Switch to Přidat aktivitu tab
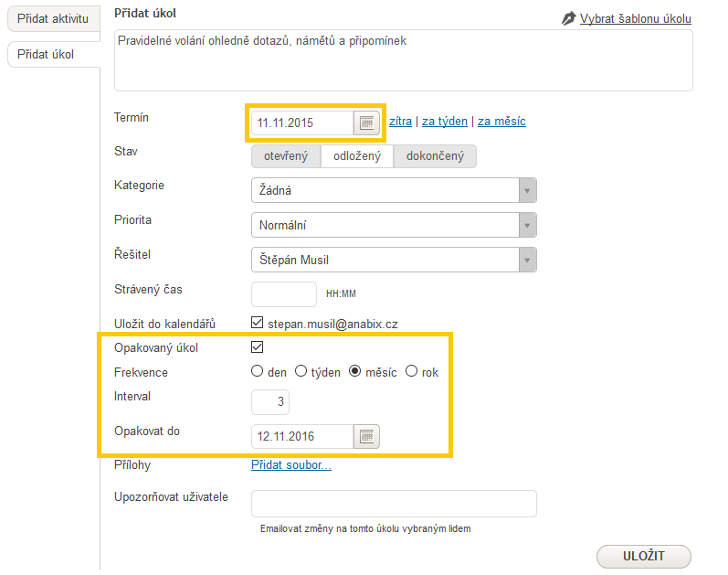This screenshot has width=728, height=575. pos(53,19)
